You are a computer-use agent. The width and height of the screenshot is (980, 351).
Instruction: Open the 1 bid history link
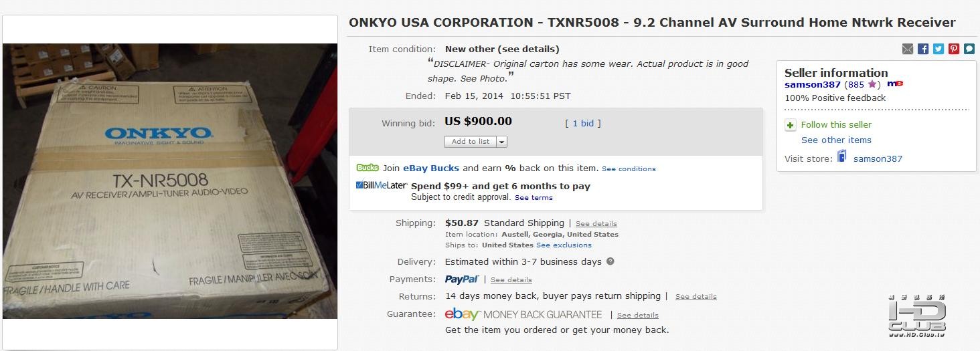(x=582, y=123)
